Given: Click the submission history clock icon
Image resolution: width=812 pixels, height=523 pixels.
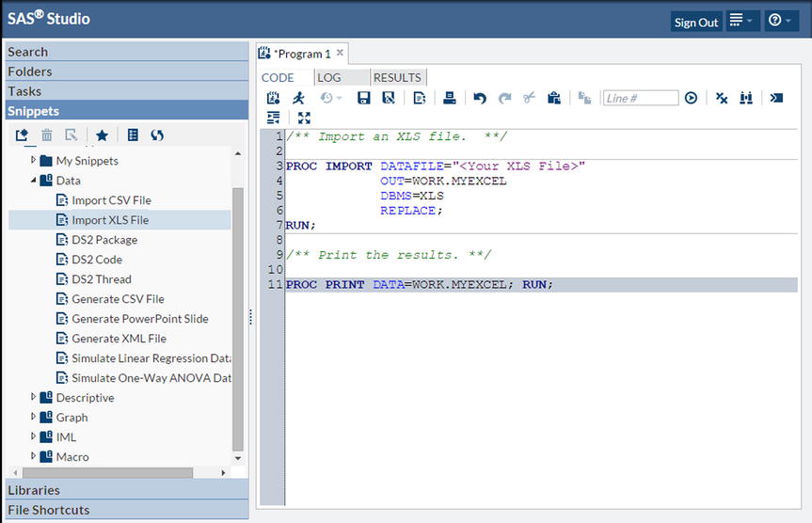Looking at the screenshot, I should point(326,98).
